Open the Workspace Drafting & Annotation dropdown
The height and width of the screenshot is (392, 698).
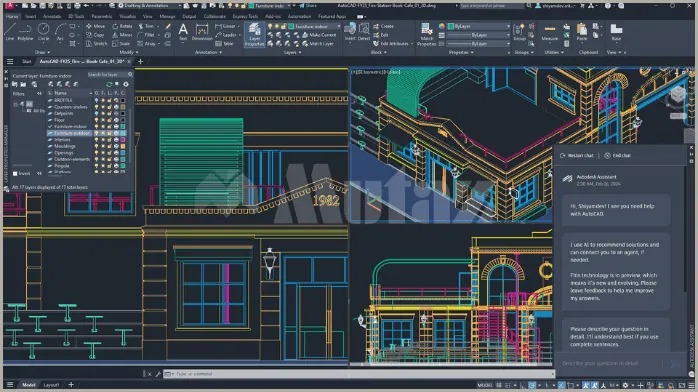[x=149, y=6]
